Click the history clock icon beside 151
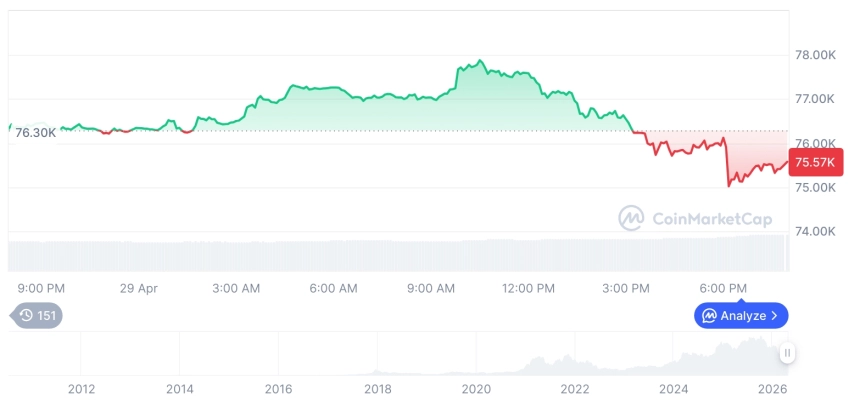860x401 pixels. pyautogui.click(x=26, y=316)
